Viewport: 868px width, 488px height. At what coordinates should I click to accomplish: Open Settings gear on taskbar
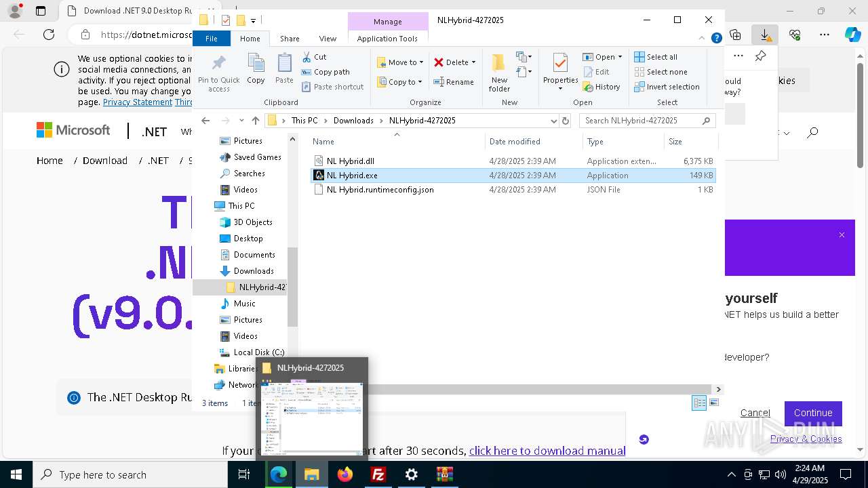click(x=412, y=474)
